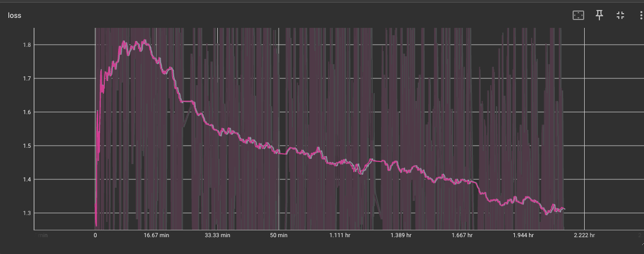Viewport: 644px width, 254px height.
Task: Collapse the loss chart from full size
Action: tap(620, 15)
